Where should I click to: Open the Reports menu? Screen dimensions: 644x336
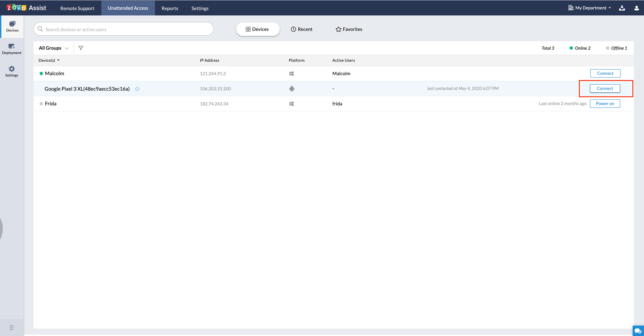170,8
